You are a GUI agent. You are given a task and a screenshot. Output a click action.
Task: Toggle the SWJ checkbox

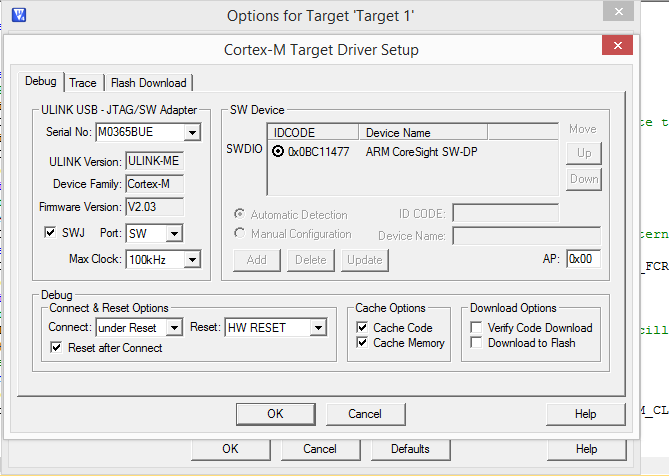pos(50,232)
